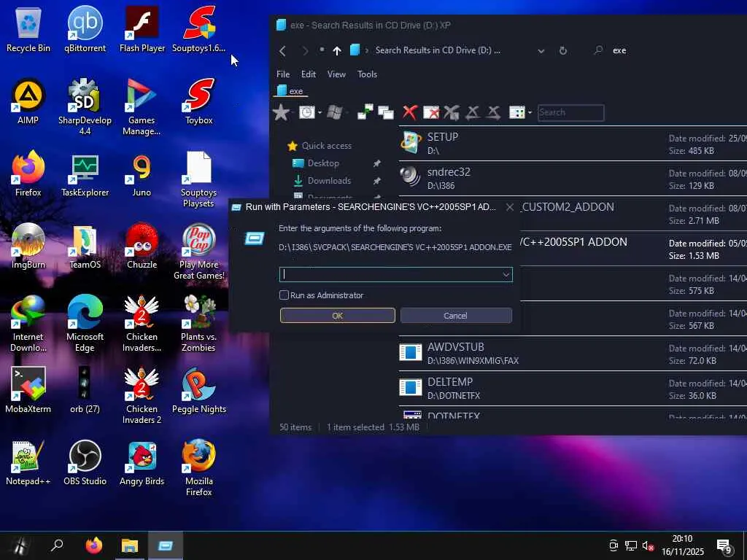Select Peggle Nights desktop shortcut
The height and width of the screenshot is (560, 747).
pyautogui.click(x=198, y=390)
